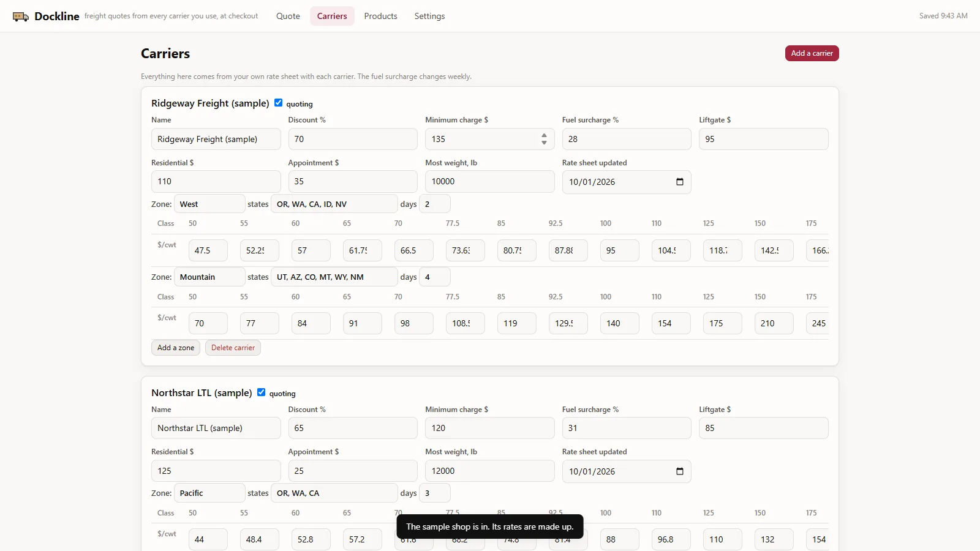This screenshot has width=980, height=551.
Task: Edit Ridgeway Liftgate field showing 95
Action: pyautogui.click(x=764, y=139)
